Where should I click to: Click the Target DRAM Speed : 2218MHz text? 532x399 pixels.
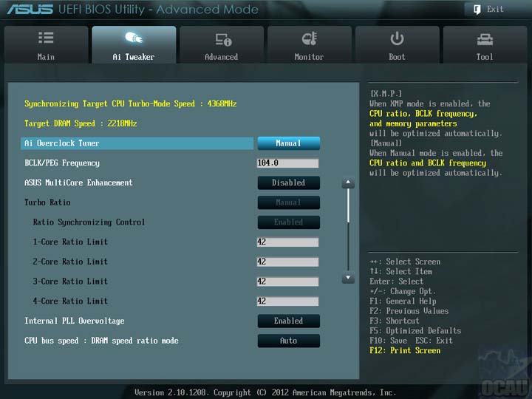coord(81,123)
